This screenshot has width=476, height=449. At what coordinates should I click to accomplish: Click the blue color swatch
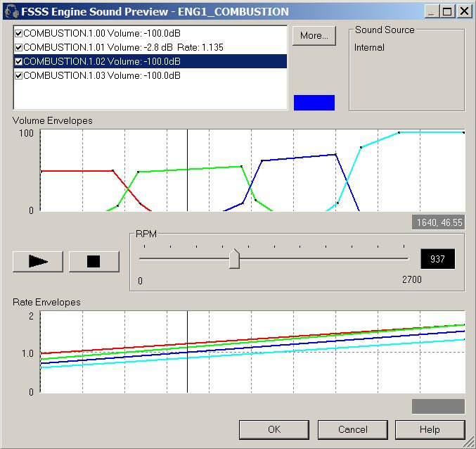(x=314, y=103)
